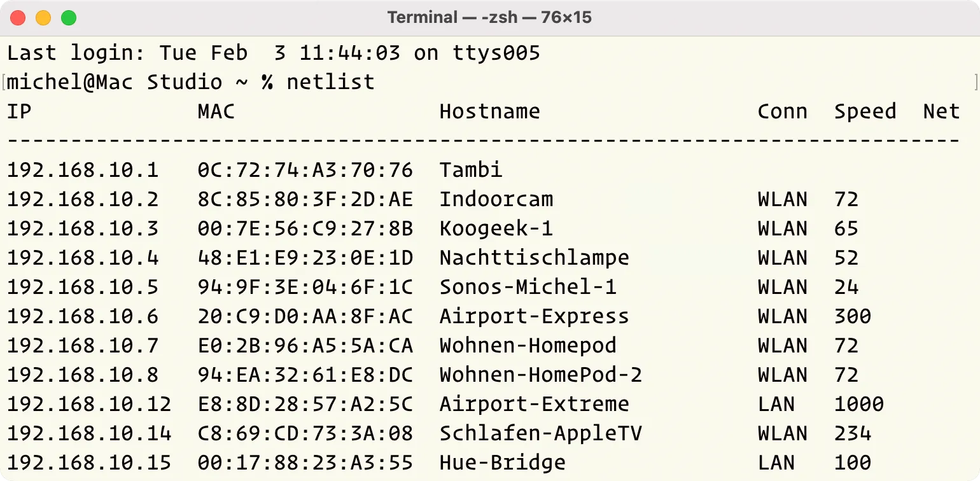
Task: Click the Hue-Bridge hostname
Action: coord(502,463)
